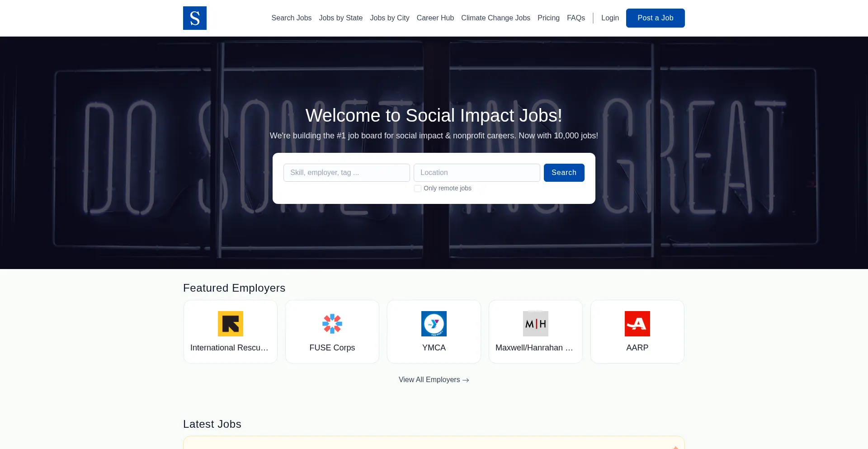Viewport: 868px width, 449px height.
Task: Go to Jobs by State
Action: pyautogui.click(x=341, y=18)
